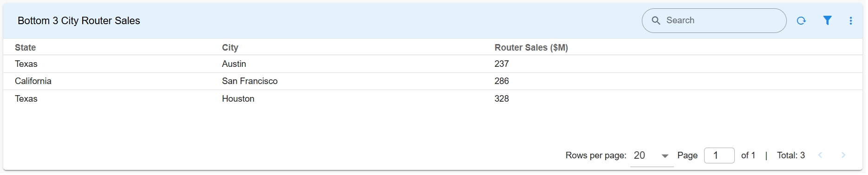Screen dimensions: 868x175
Task: Expand the rows per page dropdown arrow
Action: 665,156
